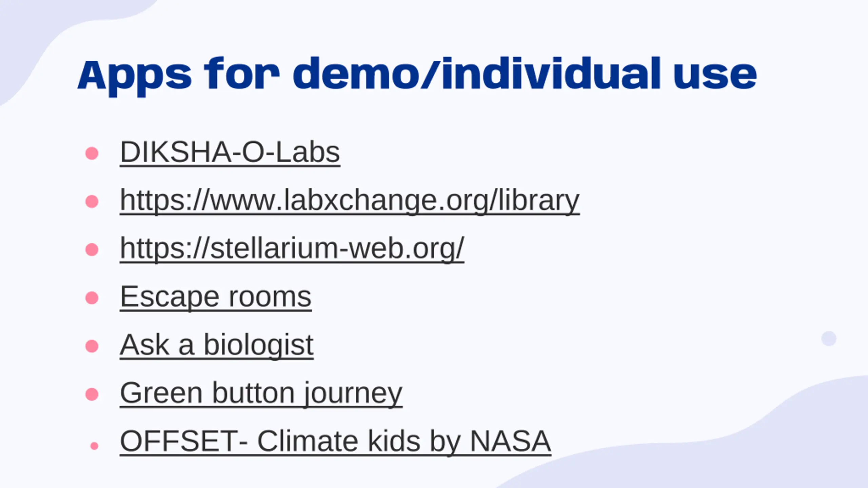
Task: Open the labxchange.org library link
Action: pos(350,200)
